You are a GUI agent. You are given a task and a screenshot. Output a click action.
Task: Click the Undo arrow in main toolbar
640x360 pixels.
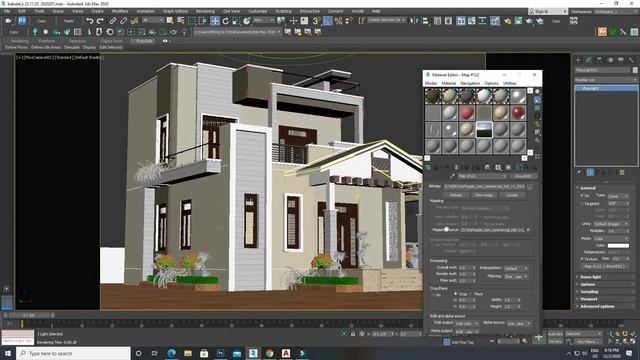coord(89,21)
